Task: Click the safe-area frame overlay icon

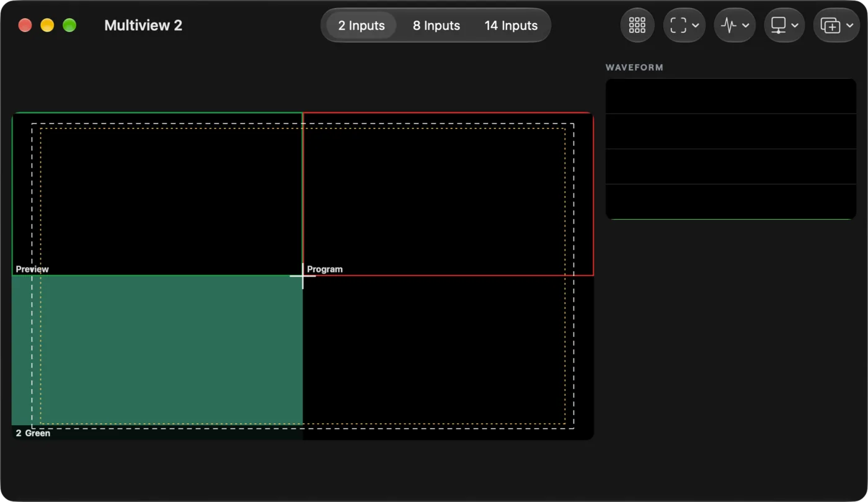Action: pyautogui.click(x=678, y=25)
